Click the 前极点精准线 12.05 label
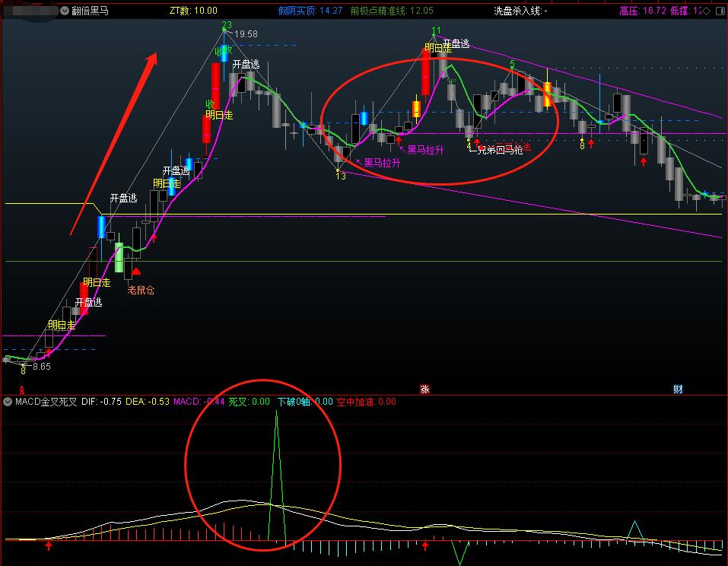The image size is (728, 566). 392,11
